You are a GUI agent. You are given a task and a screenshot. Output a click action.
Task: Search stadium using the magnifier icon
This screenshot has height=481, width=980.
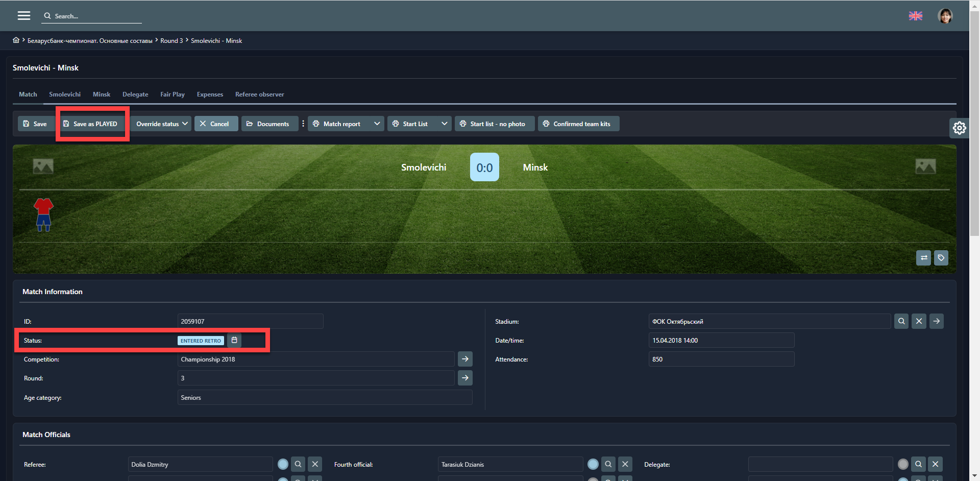901,321
